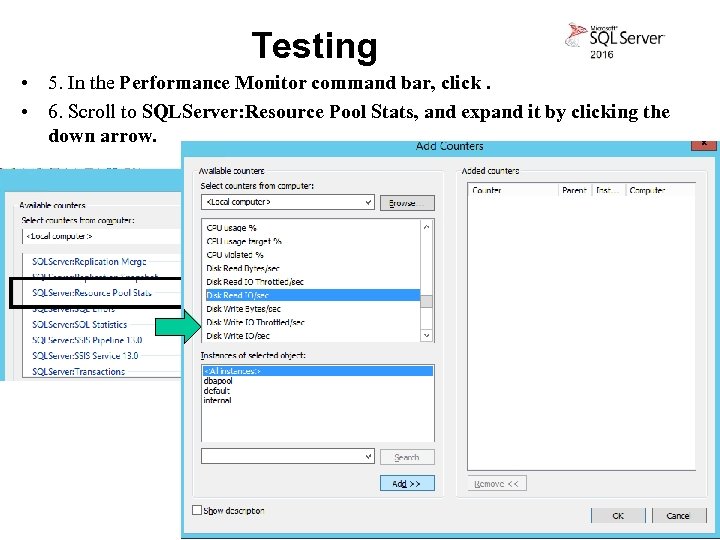Select SQLServer:SQL Statistics in the left window

pos(79,324)
